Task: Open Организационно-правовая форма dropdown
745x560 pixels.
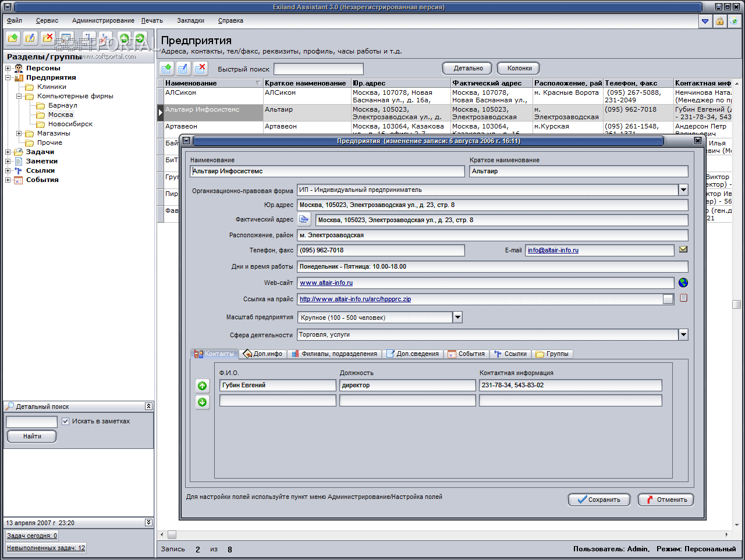Action: 683,190
